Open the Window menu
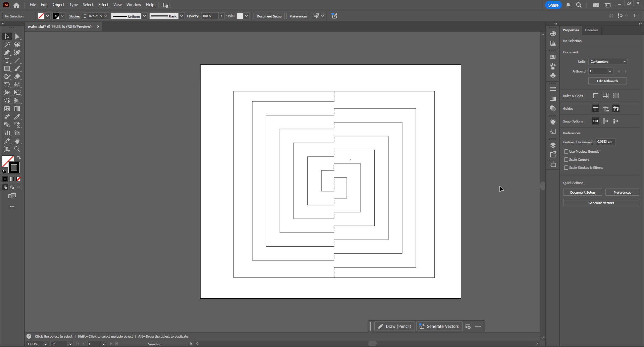Screen dimensions: 644x347 [x=133, y=5]
